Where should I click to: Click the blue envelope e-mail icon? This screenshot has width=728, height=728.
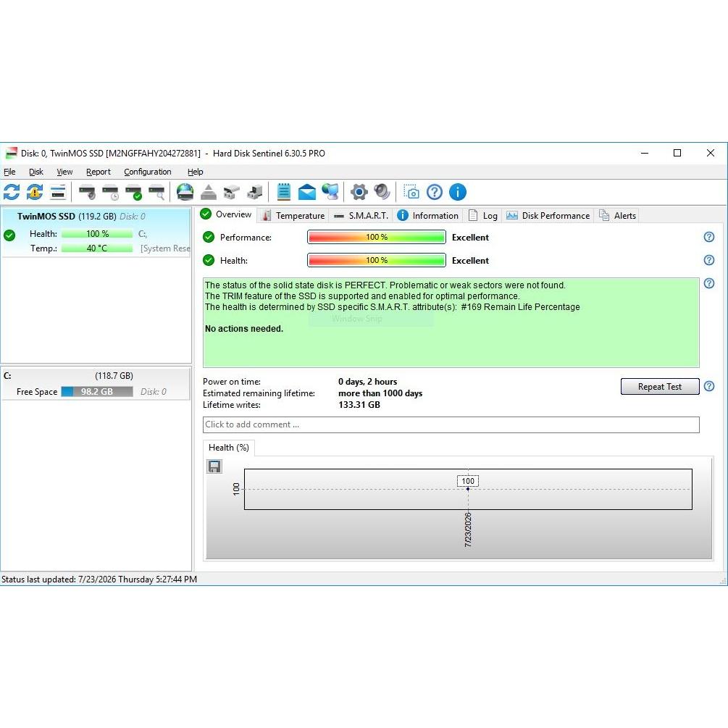coord(307,192)
